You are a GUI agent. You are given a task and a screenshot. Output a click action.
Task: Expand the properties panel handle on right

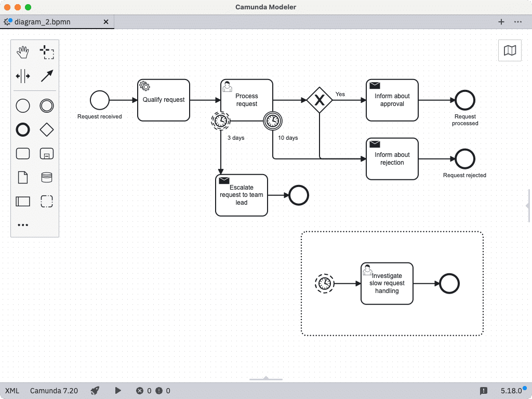528,206
